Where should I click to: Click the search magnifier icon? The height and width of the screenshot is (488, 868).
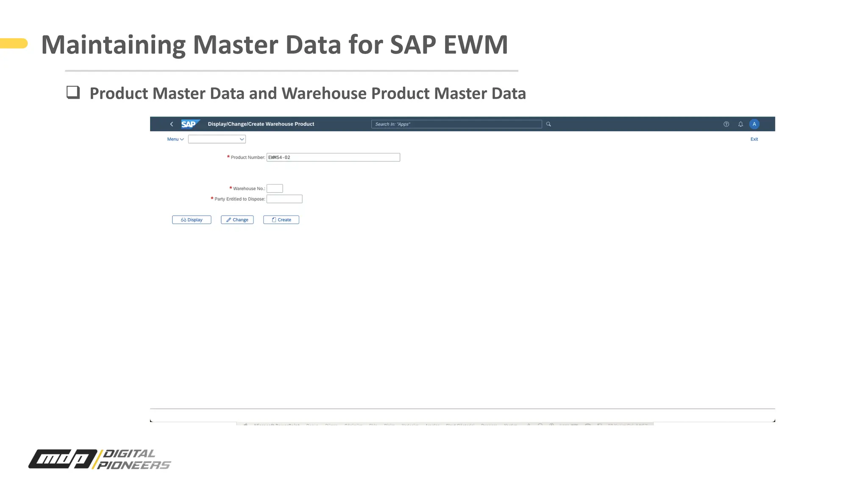(548, 124)
